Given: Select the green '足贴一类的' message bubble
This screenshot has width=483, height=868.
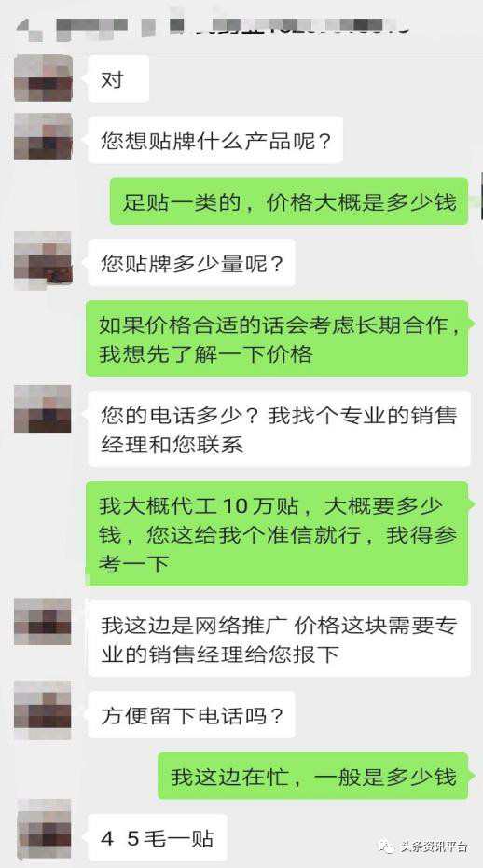Looking at the screenshot, I should point(288,201).
